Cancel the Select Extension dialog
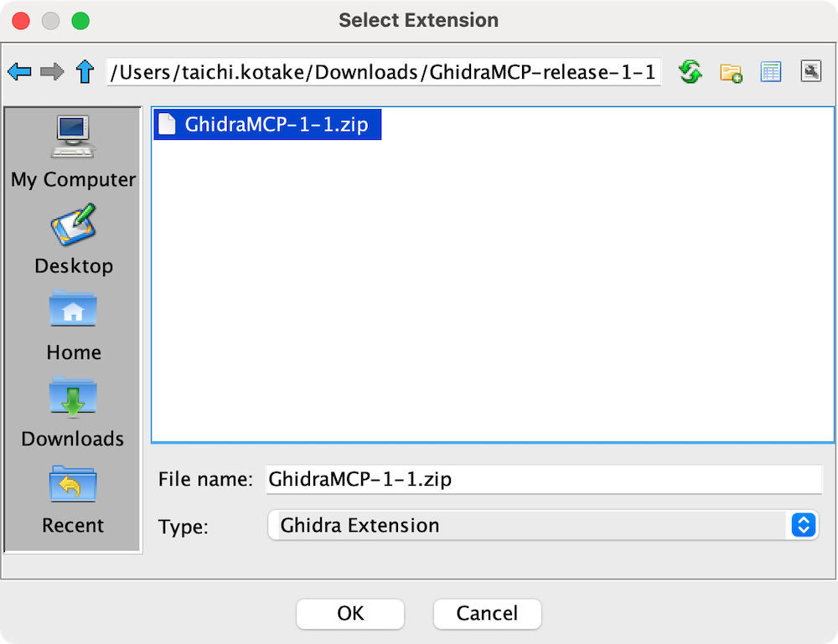838x644 pixels. [487, 614]
